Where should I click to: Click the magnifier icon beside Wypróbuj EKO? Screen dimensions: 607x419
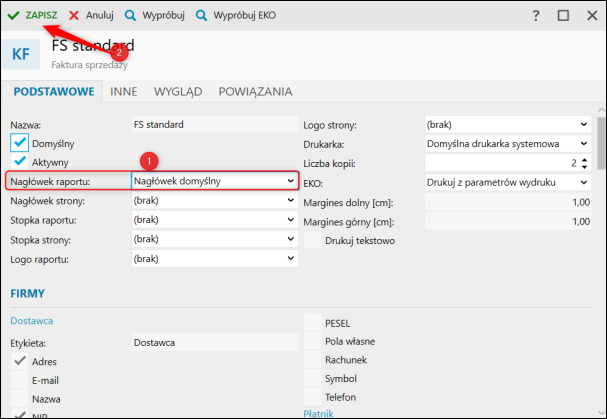click(201, 15)
